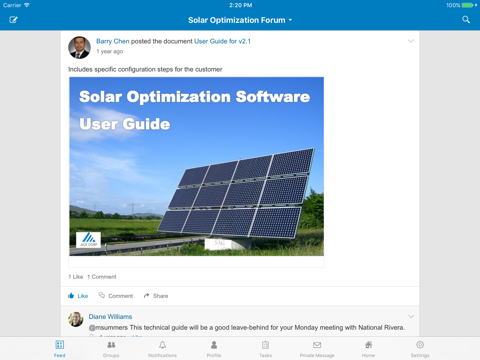The image size is (480, 360).
Task: Go to the Home icon
Action: coord(368,349)
